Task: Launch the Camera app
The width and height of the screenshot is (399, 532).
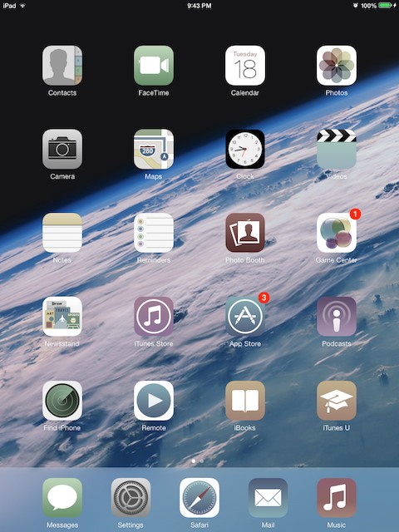Action: 62,149
